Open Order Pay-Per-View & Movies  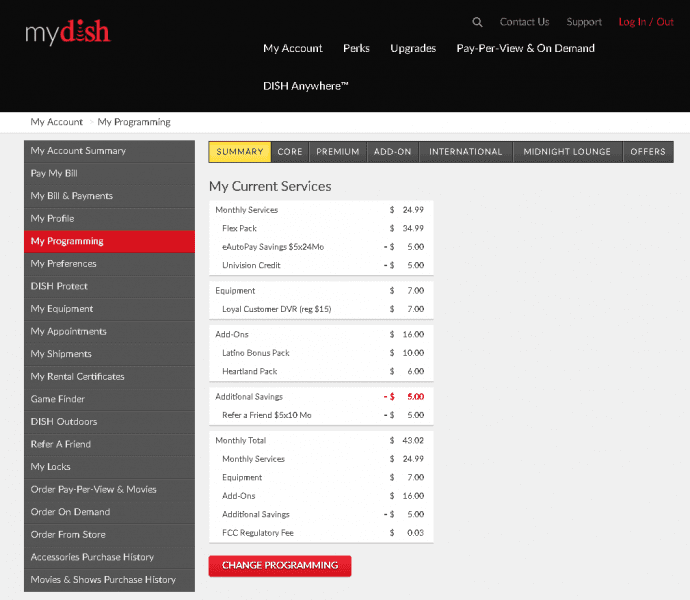(110, 490)
